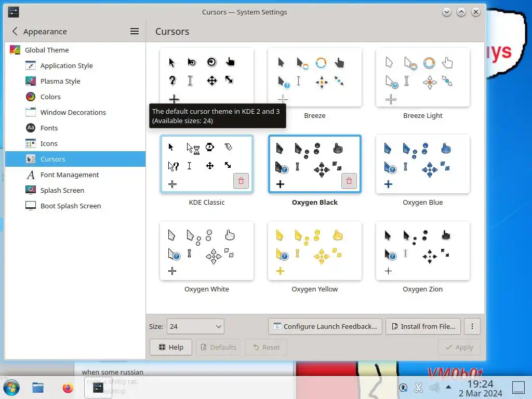Select Application Style in the sidebar
The image size is (532, 399).
[75, 65]
